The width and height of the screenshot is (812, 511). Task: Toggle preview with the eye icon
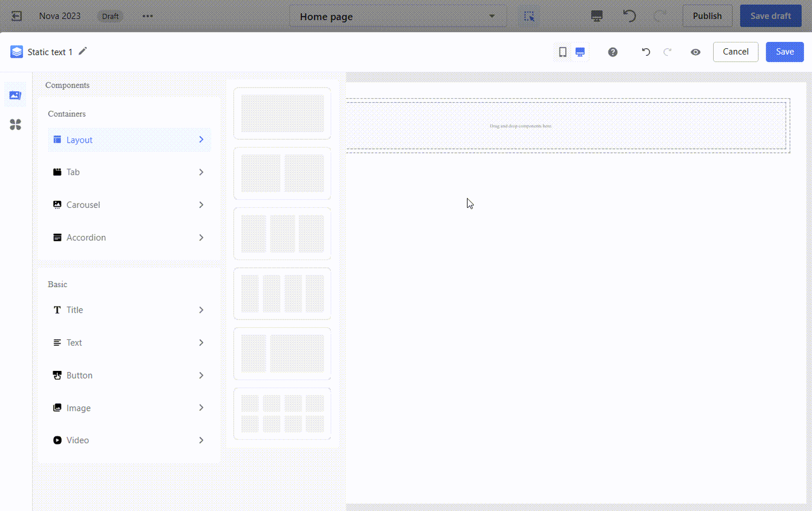click(696, 52)
